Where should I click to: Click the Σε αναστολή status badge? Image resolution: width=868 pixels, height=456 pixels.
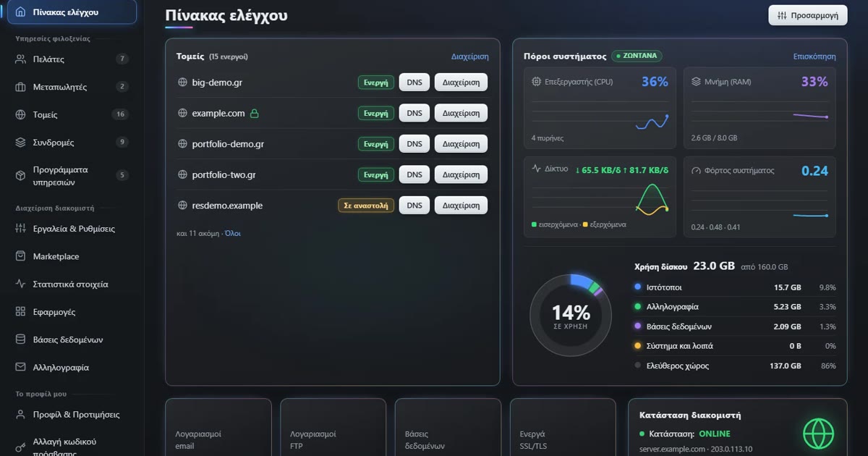[366, 206]
